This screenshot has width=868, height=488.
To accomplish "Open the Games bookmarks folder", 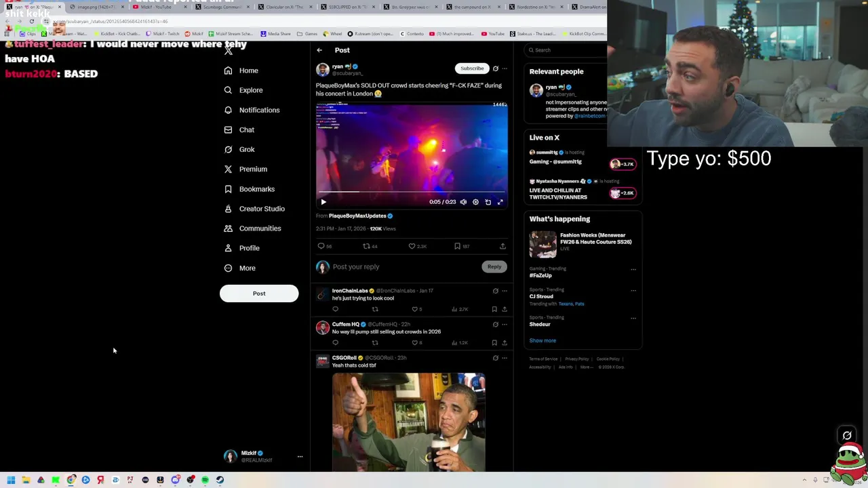I will click(x=307, y=34).
